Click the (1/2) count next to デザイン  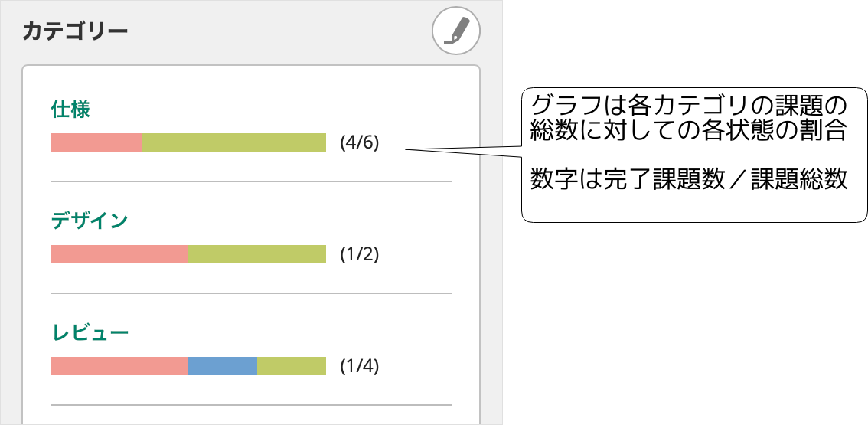point(359,254)
